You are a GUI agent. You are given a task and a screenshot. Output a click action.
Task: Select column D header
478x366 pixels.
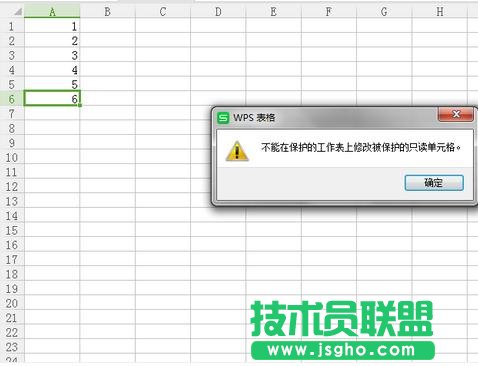(x=218, y=12)
